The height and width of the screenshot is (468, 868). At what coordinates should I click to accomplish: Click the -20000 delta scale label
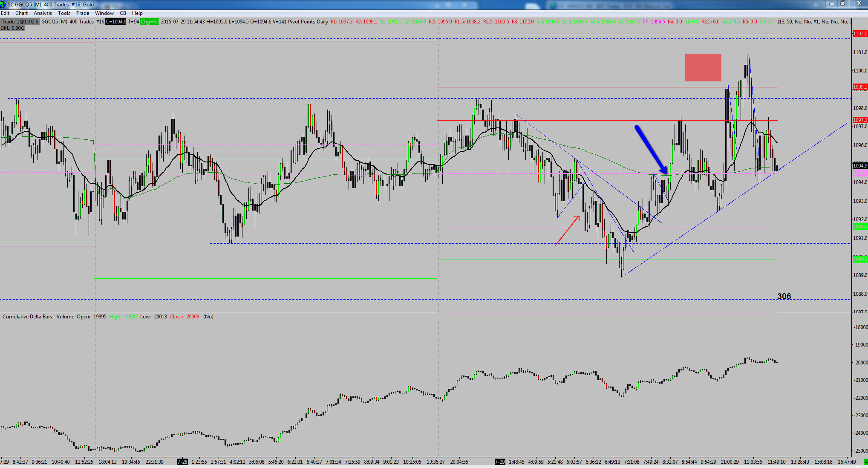pos(860,362)
